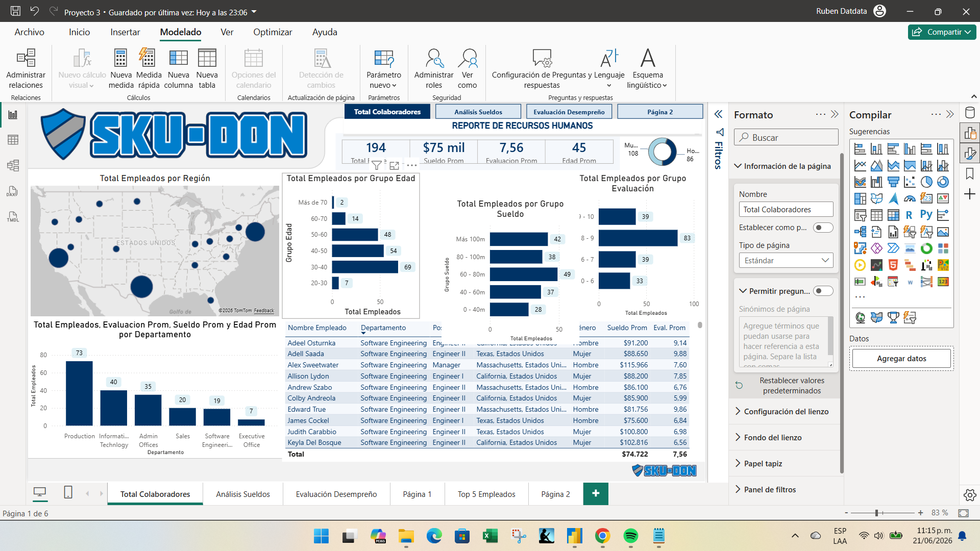Viewport: 980px width, 551px height.
Task: Add a new report page
Action: (596, 494)
